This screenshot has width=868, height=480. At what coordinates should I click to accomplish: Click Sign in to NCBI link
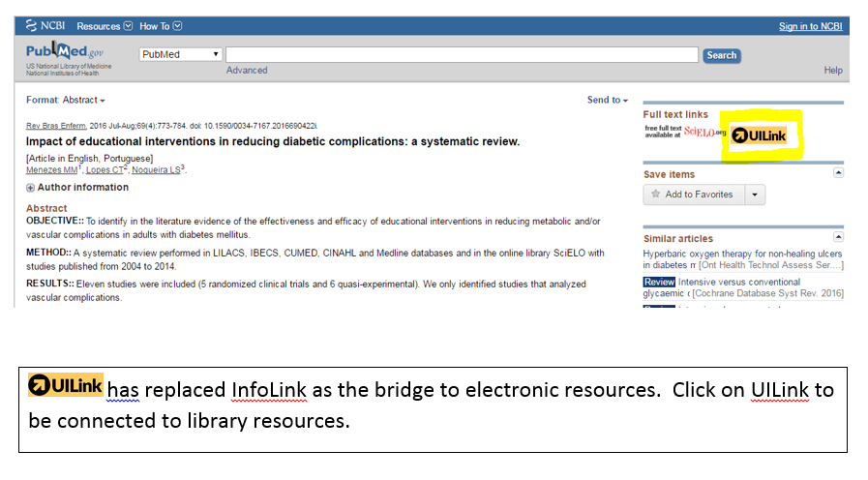tap(810, 26)
